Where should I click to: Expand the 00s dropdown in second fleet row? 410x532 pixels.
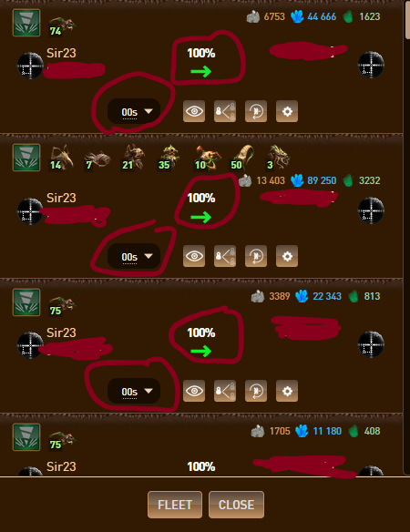point(134,256)
